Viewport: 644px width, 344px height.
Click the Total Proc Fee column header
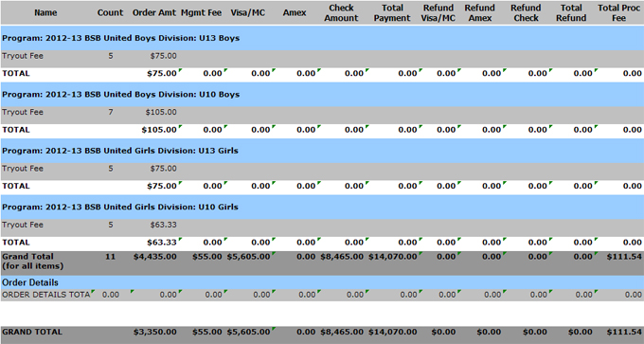point(619,13)
